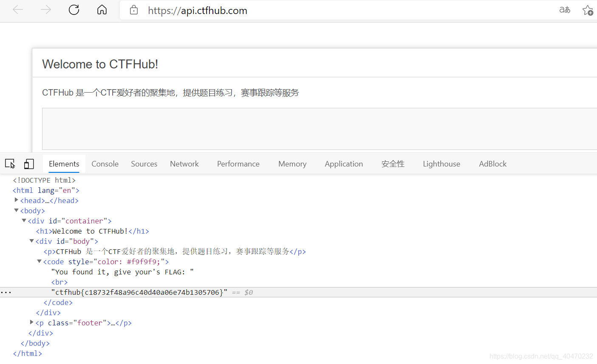Click the CTFHub description paragraph on the page
597x364 pixels.
170,93
